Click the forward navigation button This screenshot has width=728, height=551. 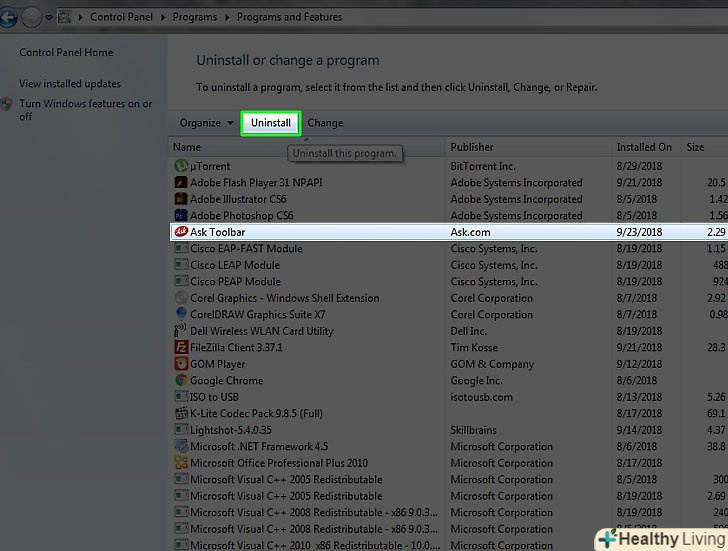pos(31,18)
